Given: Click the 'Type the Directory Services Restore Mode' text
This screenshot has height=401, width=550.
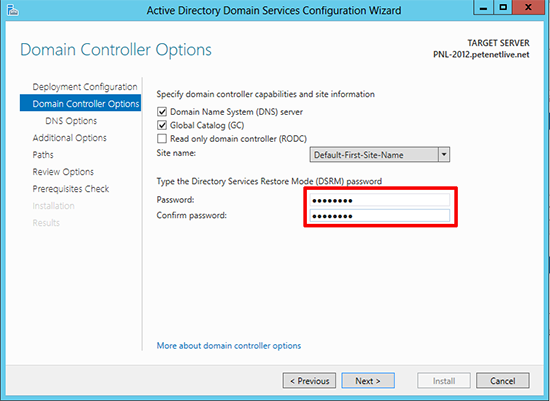Looking at the screenshot, I should tap(269, 181).
